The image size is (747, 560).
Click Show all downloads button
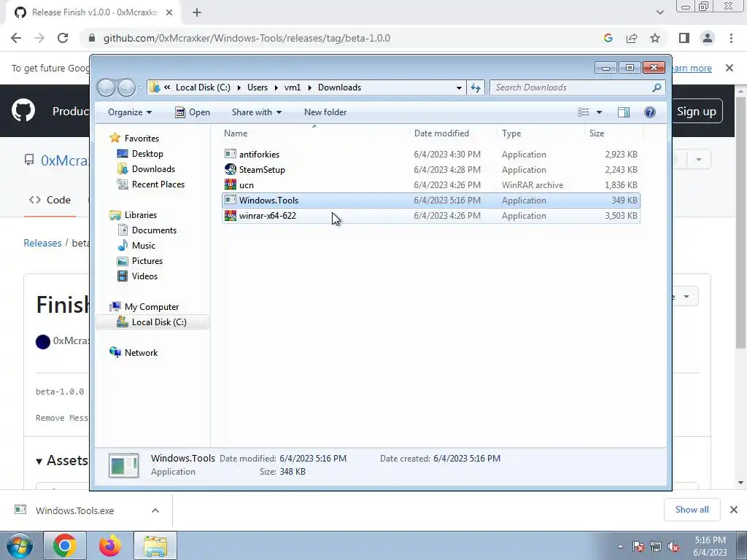click(692, 510)
